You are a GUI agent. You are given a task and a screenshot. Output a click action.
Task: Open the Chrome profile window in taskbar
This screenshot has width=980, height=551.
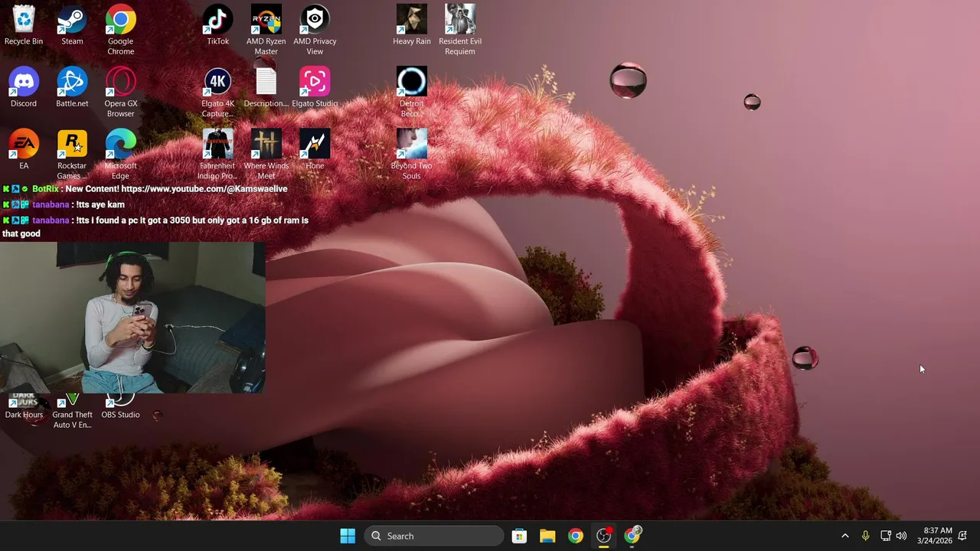(632, 536)
